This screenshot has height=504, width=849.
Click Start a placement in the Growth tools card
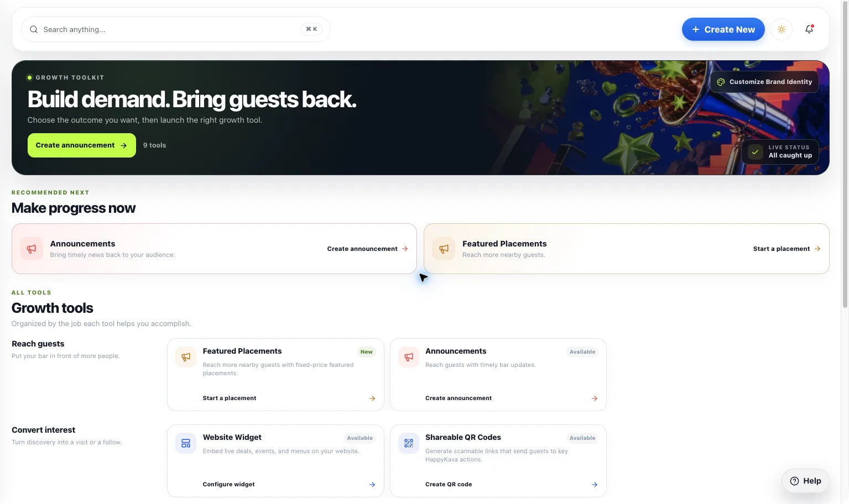click(230, 398)
